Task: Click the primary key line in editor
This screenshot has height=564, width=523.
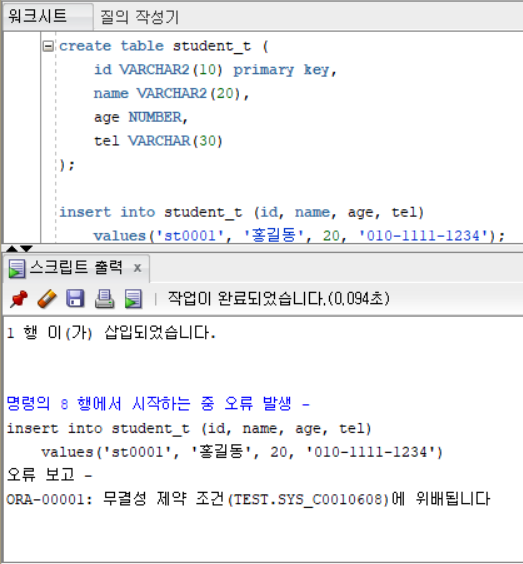Action: click(215, 69)
